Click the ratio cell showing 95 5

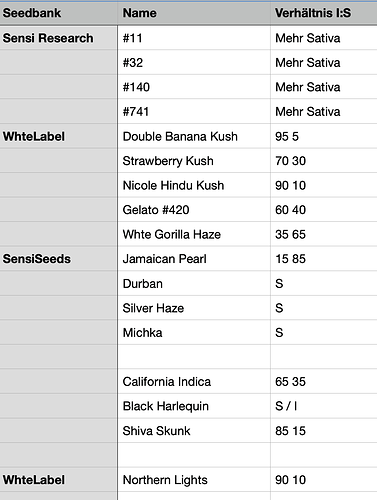[324, 136]
